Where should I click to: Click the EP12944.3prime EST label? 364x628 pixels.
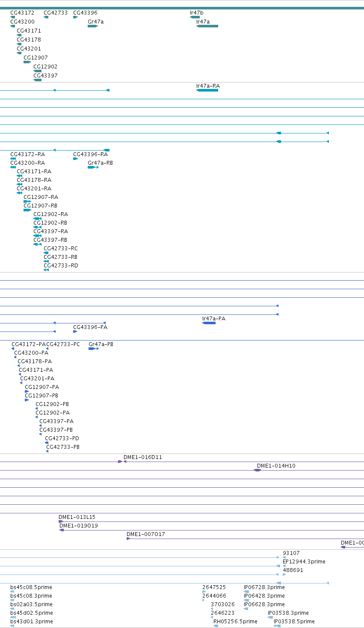(x=304, y=562)
